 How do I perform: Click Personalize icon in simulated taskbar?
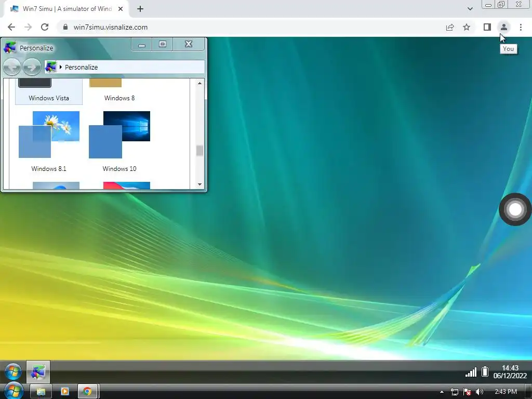(38, 372)
